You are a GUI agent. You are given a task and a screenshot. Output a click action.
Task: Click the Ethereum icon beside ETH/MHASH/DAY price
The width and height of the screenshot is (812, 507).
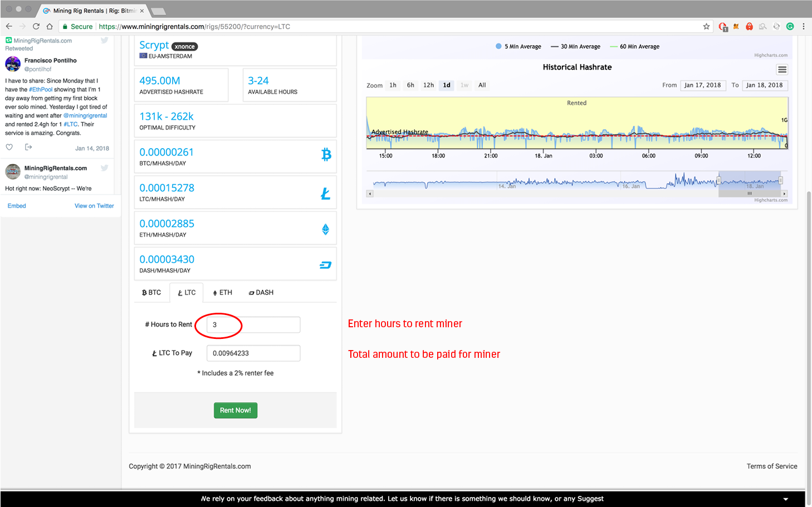[x=326, y=229]
